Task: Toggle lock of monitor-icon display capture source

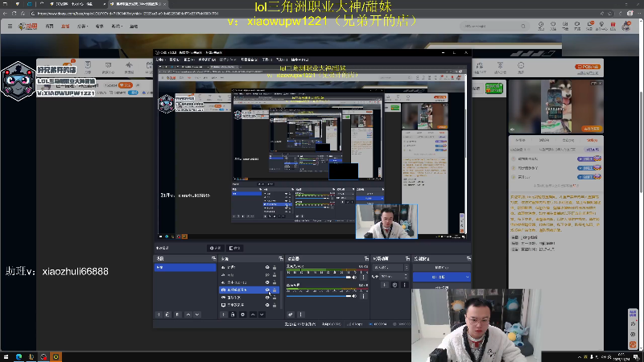Action: point(275,305)
